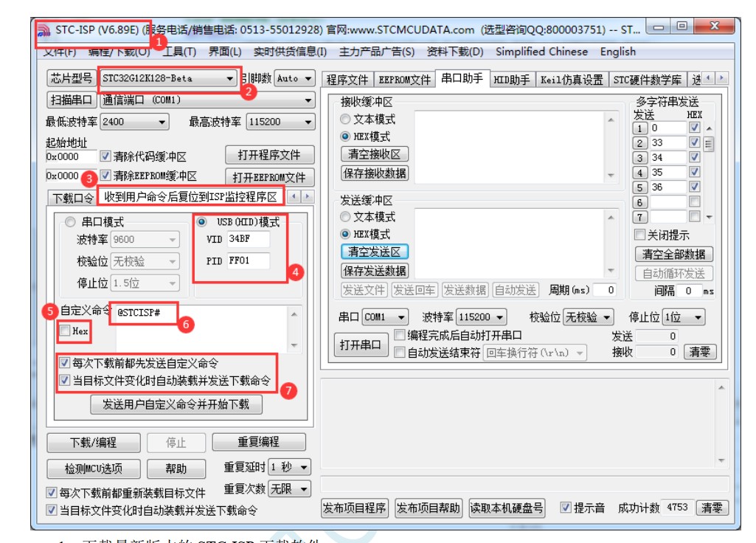Image resolution: width=756 pixels, height=543 pixels.
Task: Click 发送用户自定义命令并开始下载 button
Action: (x=176, y=404)
